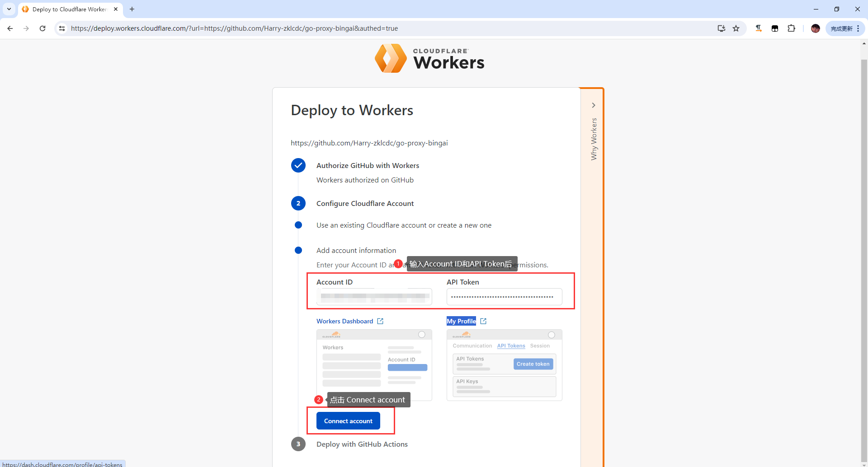This screenshot has width=868, height=467.
Task: Click the Configure Cloudflare Account heading
Action: pyautogui.click(x=365, y=204)
